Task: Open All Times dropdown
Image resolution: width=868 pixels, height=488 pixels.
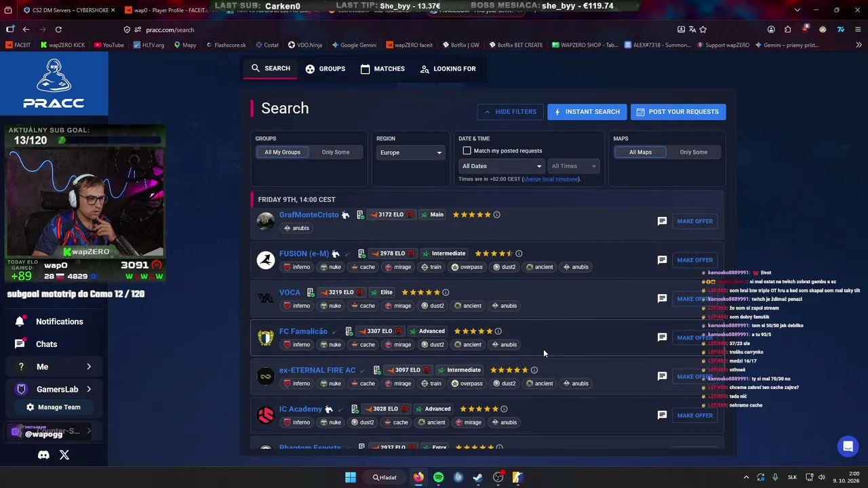Action: click(x=574, y=166)
